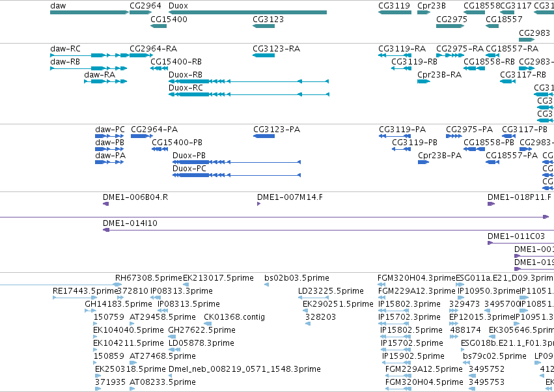Select the CG2964-PA protein
554x392 pixels.
(142, 136)
